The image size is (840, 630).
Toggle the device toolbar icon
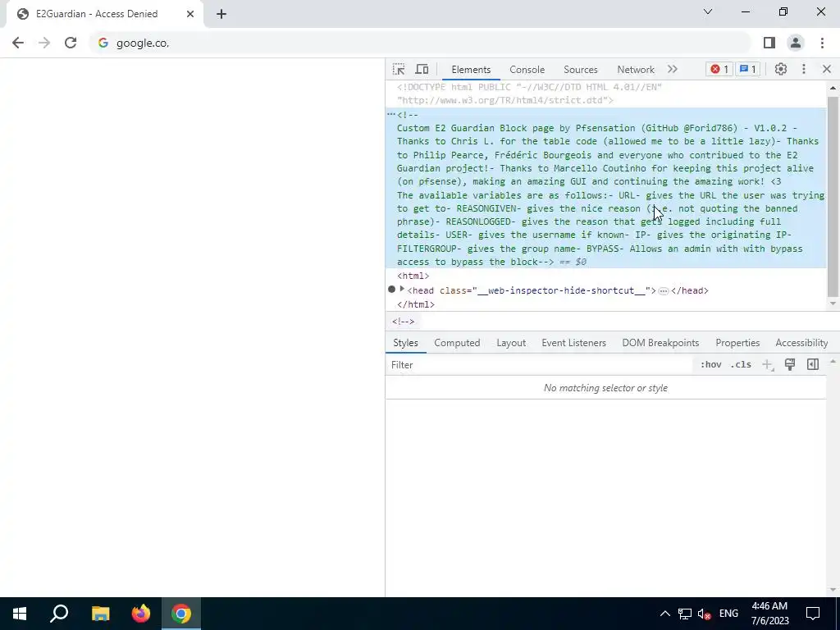[x=422, y=69]
